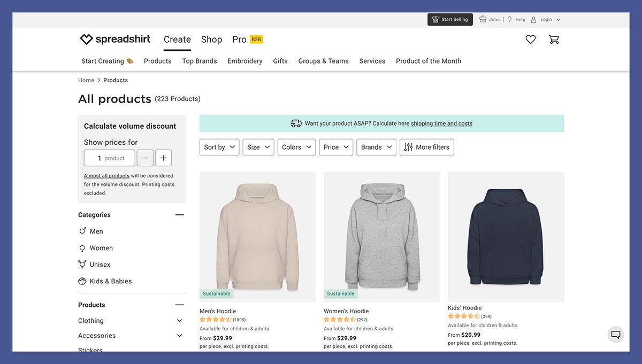642x364 pixels.
Task: Switch to the Shop tab
Action: [x=211, y=40]
